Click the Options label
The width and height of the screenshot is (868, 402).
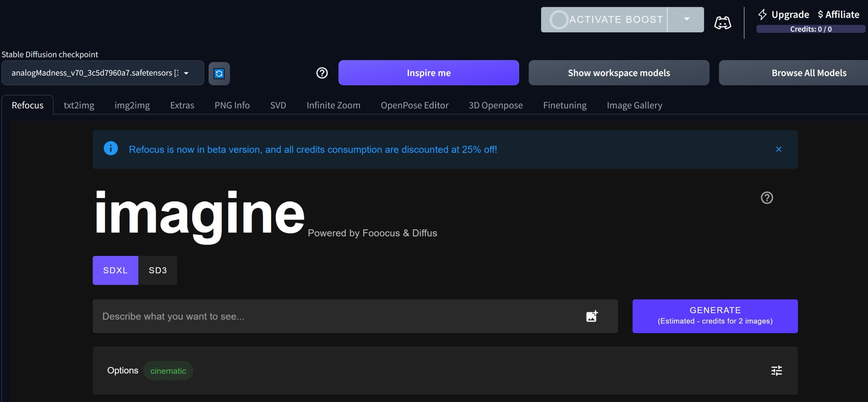pyautogui.click(x=123, y=370)
